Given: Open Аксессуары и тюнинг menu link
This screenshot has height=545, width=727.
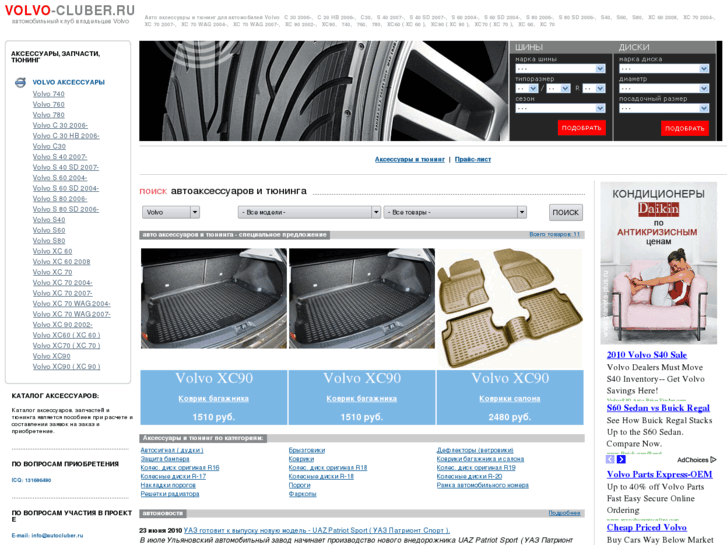Looking at the screenshot, I should click(409, 159).
